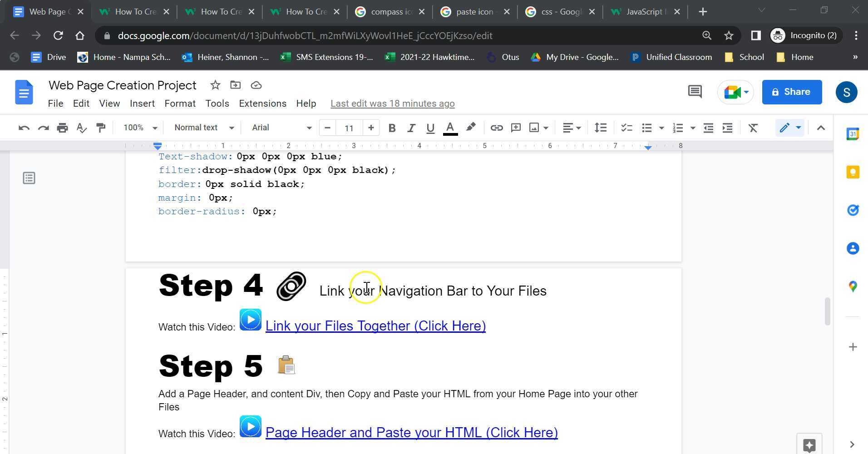Click the spell check icon

point(81,128)
